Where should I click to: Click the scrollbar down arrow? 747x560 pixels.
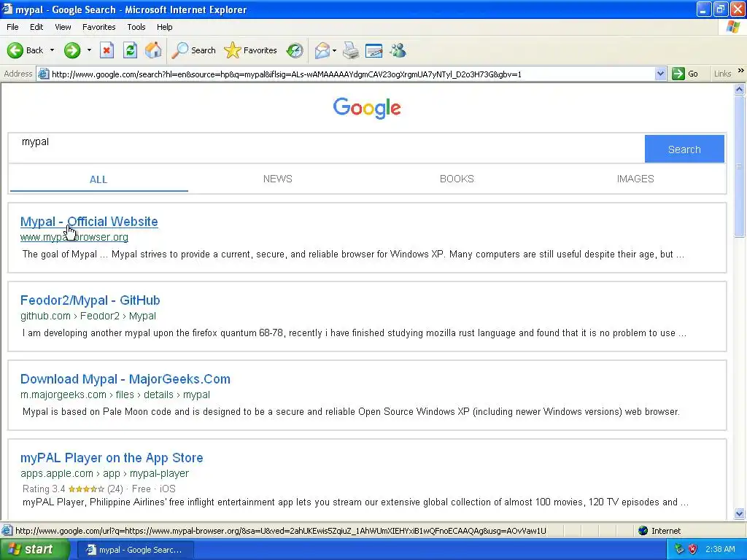pos(740,513)
